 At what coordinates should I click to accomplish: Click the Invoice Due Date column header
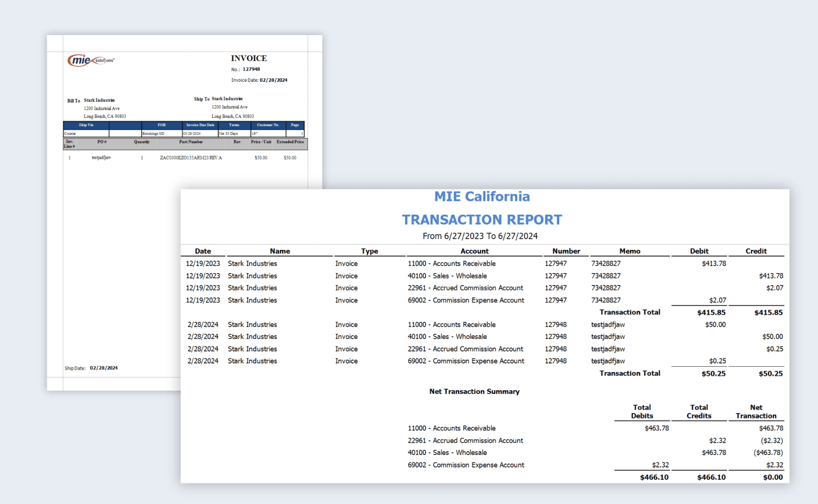tap(200, 125)
